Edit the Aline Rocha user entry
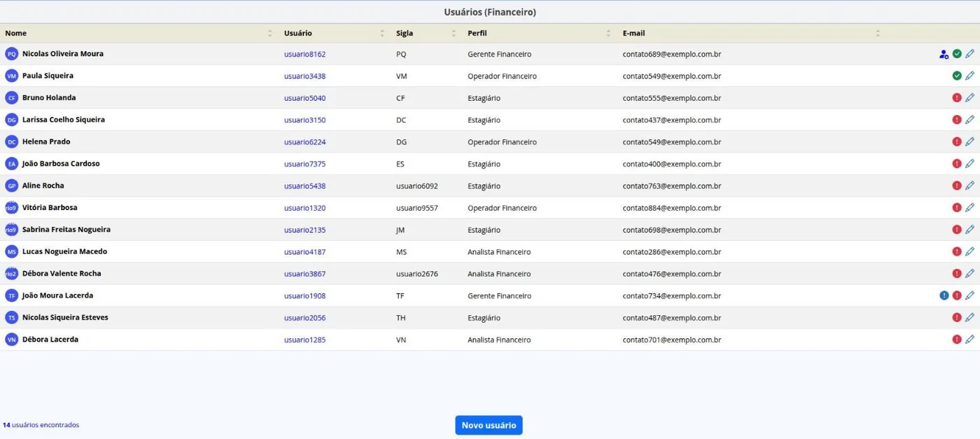 (969, 186)
